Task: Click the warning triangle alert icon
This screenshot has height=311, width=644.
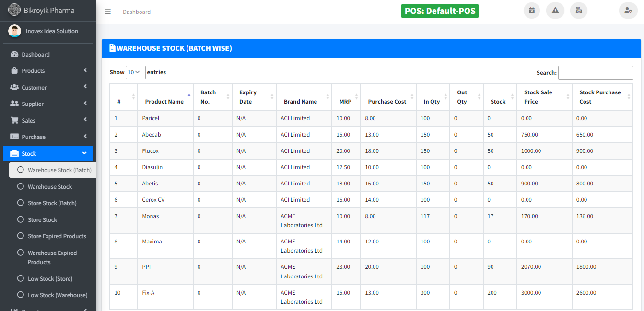Action: click(x=555, y=11)
